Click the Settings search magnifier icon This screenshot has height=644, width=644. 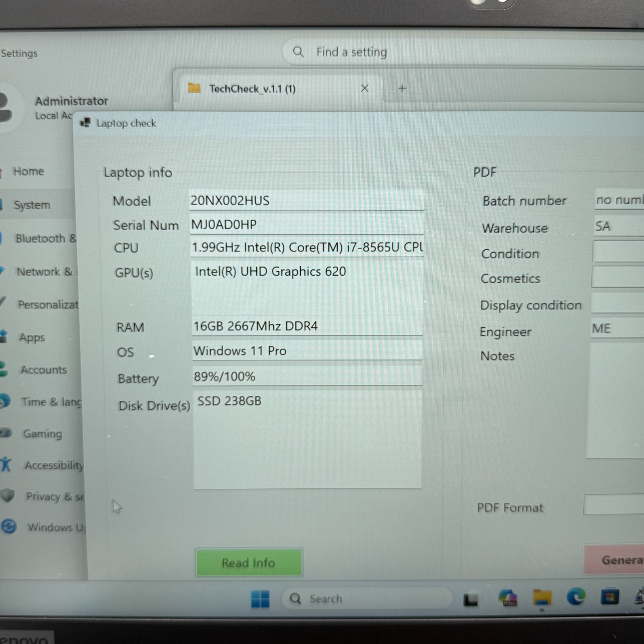[x=298, y=52]
